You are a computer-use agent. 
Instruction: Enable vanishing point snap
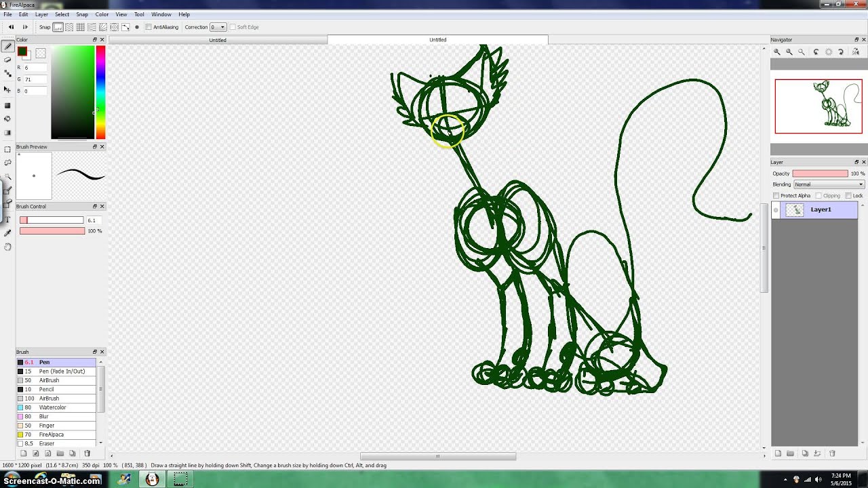click(x=92, y=27)
